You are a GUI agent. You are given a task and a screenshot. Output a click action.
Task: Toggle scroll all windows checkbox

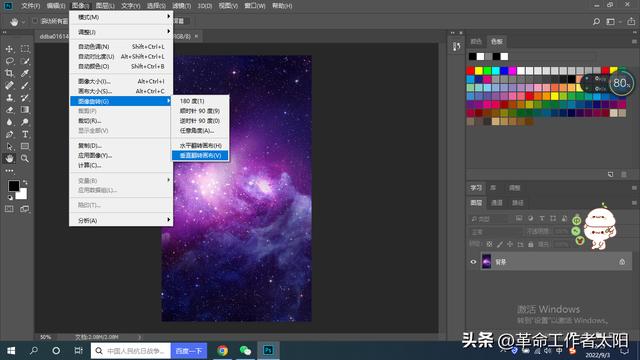click(35, 21)
